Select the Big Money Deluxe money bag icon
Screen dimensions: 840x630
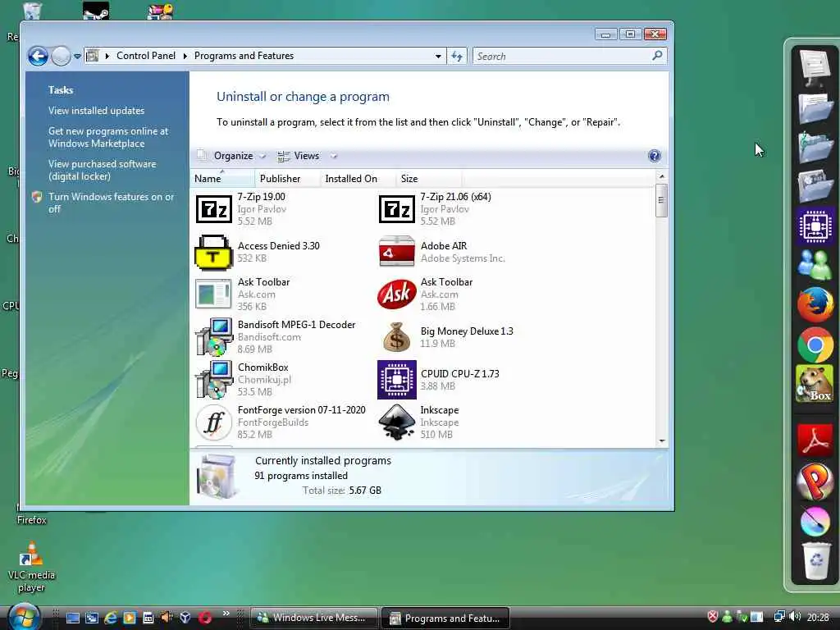click(x=396, y=337)
